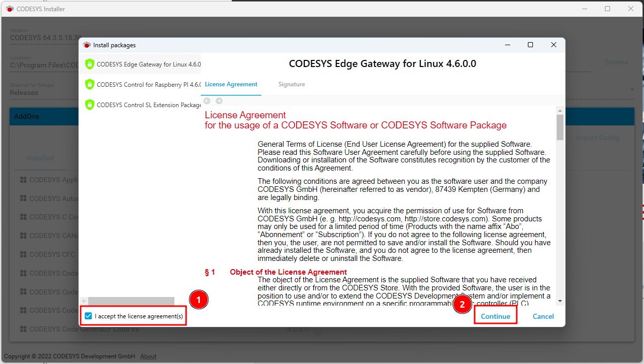Click the Continue button

495,316
